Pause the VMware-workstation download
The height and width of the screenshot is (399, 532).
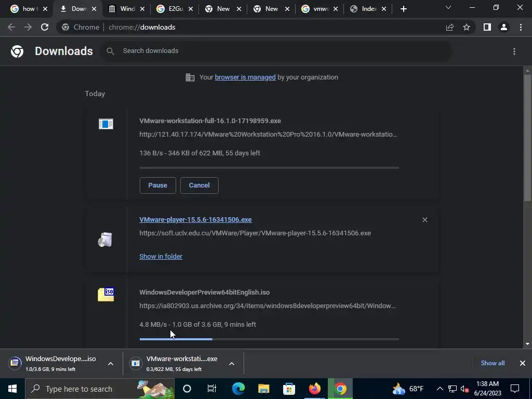pos(158,185)
